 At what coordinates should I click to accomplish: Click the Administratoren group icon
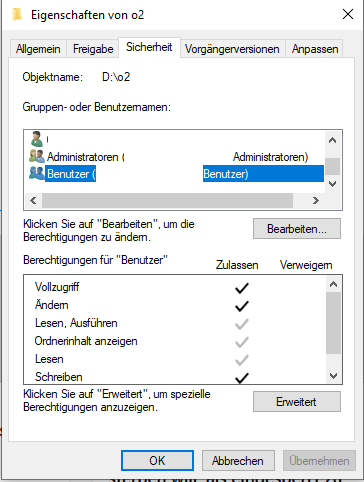(x=37, y=156)
